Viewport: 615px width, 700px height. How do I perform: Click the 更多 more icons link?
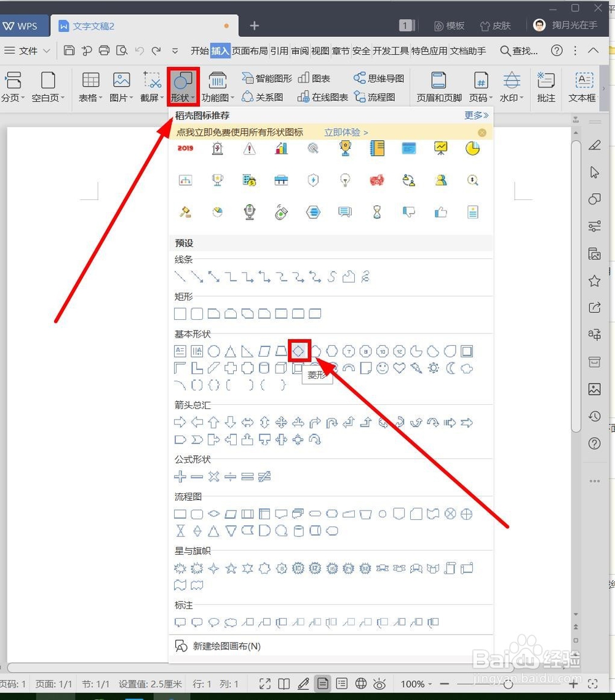[x=476, y=116]
